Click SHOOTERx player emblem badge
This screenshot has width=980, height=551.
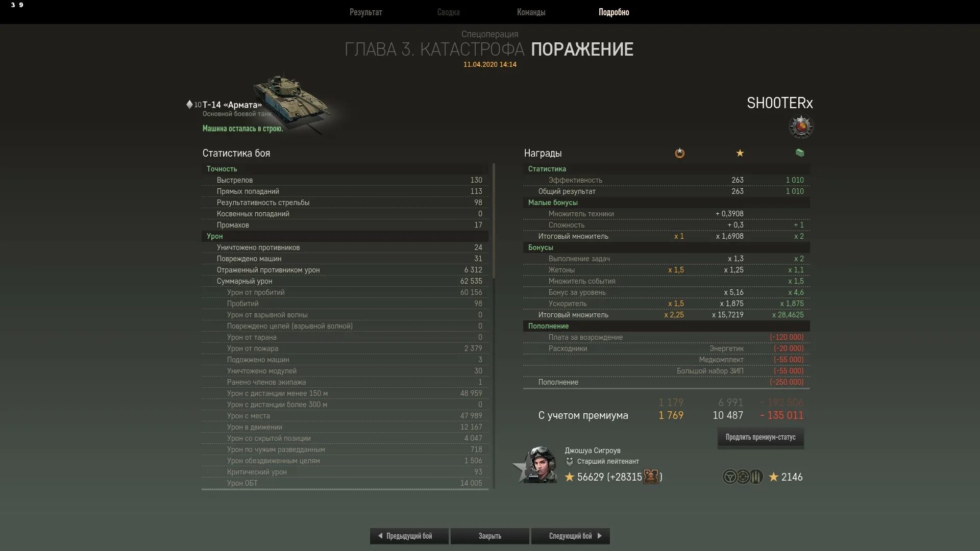pos(800,127)
